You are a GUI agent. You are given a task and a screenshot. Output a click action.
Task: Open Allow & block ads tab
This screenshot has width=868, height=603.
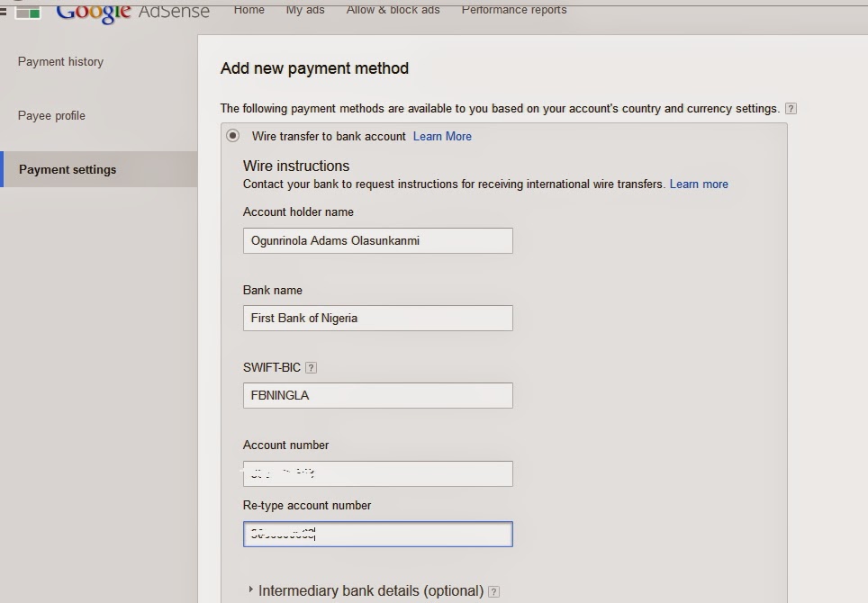click(393, 9)
